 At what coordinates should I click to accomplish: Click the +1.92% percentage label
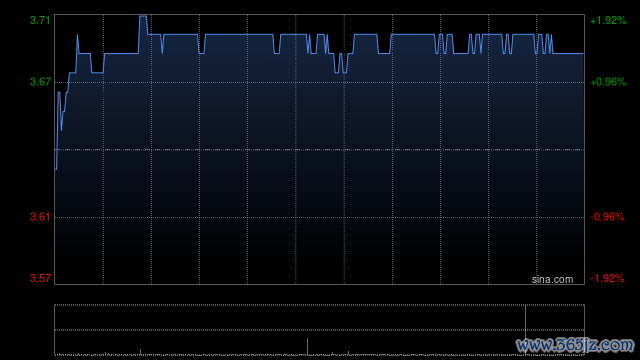608,20
